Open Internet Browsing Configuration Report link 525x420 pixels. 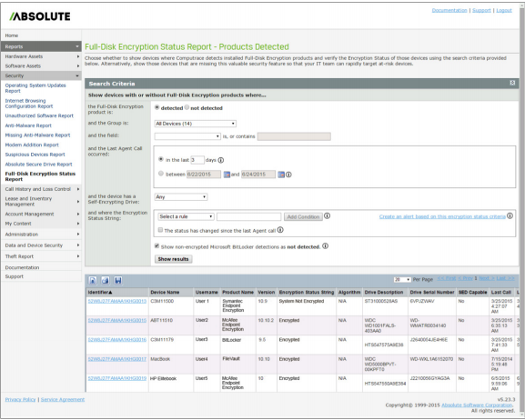click(x=29, y=104)
